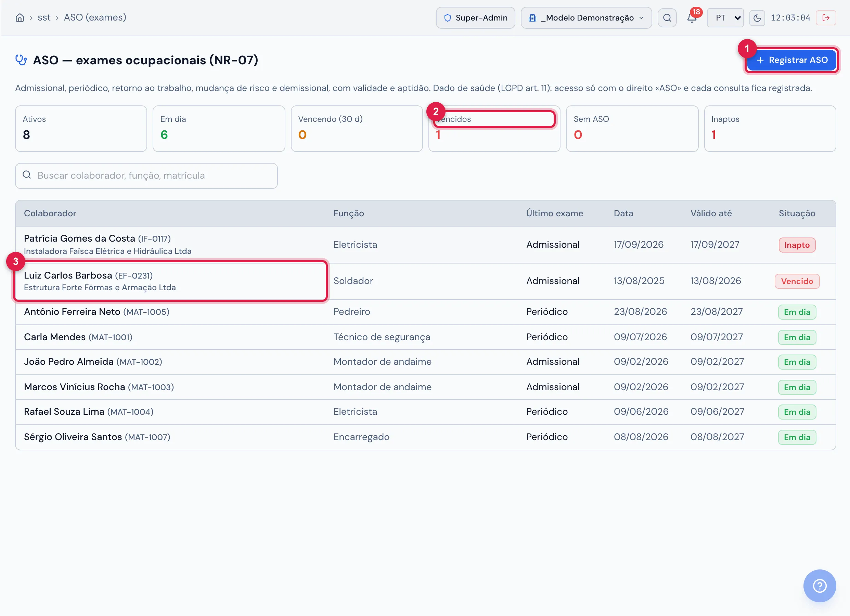The height and width of the screenshot is (616, 850).
Task: Open João Pedro Almeida row
Action: point(425,362)
